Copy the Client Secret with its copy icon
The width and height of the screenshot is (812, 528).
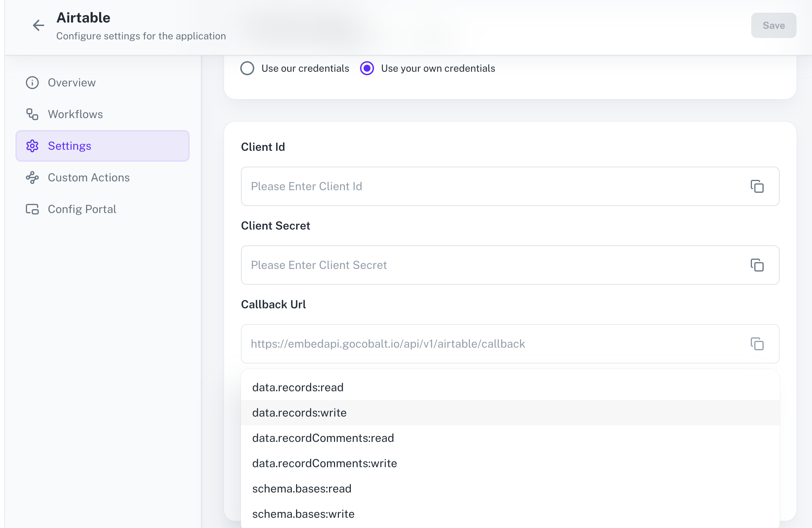click(x=758, y=265)
